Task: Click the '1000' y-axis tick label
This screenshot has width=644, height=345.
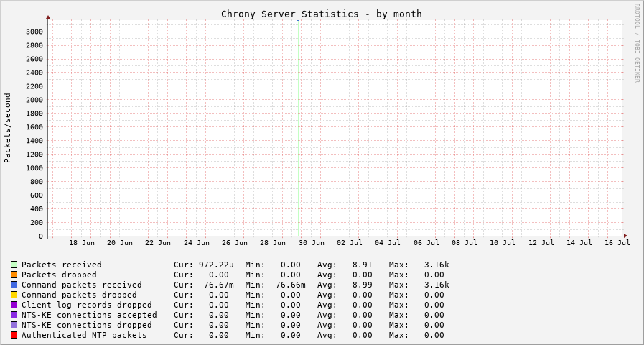Action: click(33, 168)
